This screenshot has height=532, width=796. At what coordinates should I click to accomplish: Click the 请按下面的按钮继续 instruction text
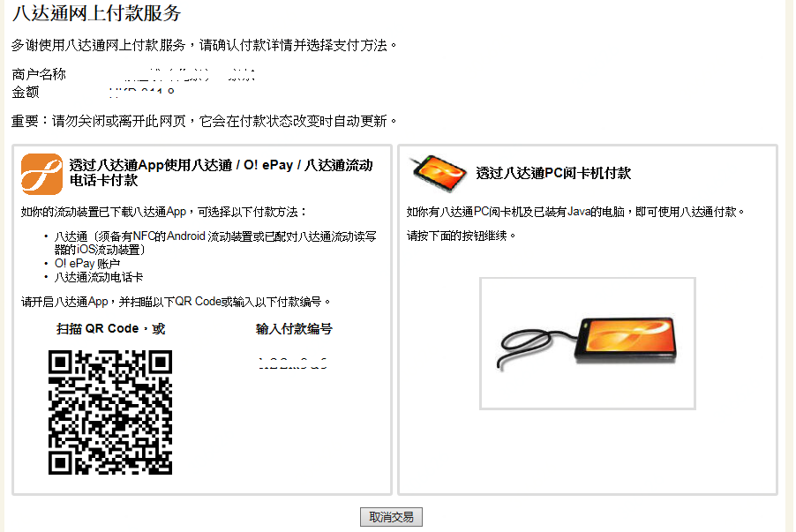(x=461, y=236)
